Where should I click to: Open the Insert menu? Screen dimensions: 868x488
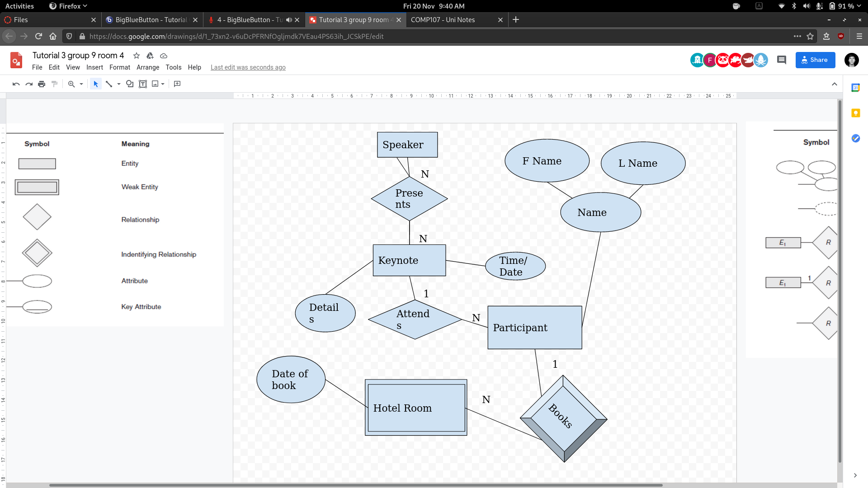tap(94, 67)
